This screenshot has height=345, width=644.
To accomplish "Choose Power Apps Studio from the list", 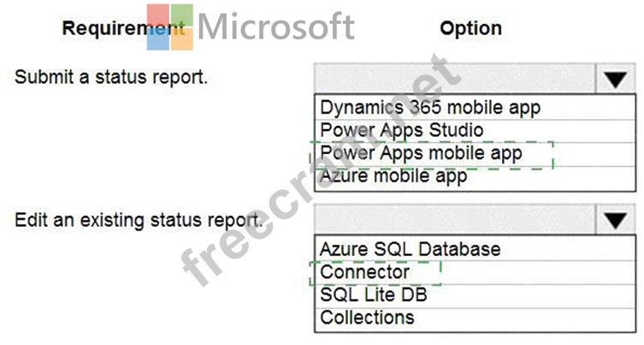I will (475, 131).
